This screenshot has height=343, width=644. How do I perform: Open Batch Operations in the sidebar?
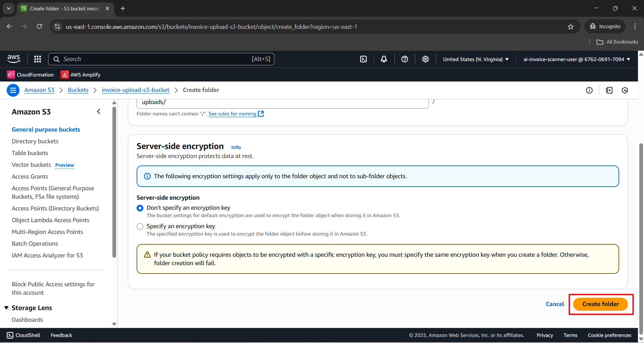point(35,244)
